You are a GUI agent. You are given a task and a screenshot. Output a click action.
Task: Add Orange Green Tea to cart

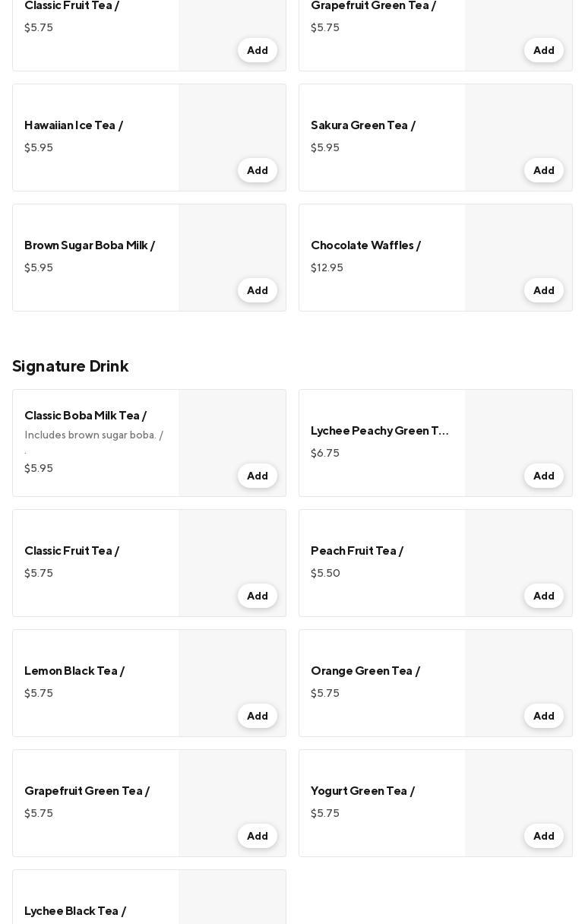(543, 716)
